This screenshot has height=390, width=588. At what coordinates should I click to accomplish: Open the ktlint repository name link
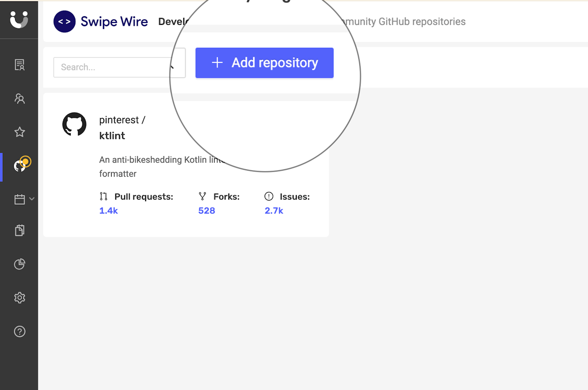[x=112, y=136]
